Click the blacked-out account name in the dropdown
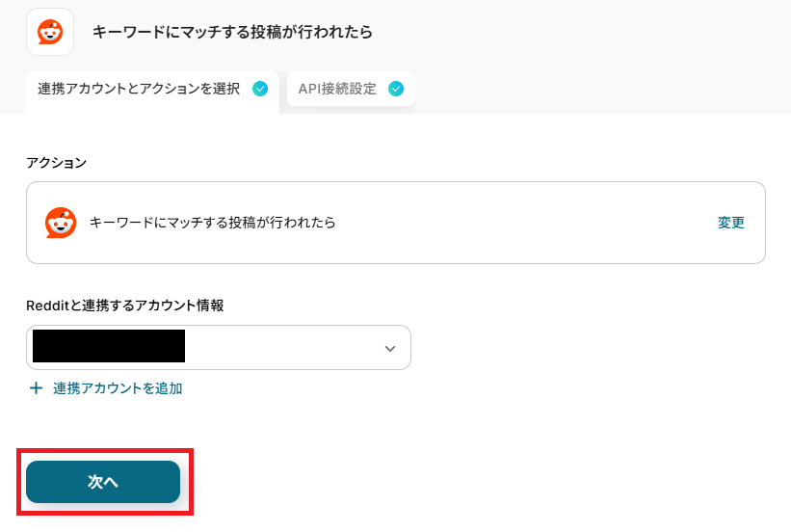Viewport: 791px width, 532px height. click(109, 346)
